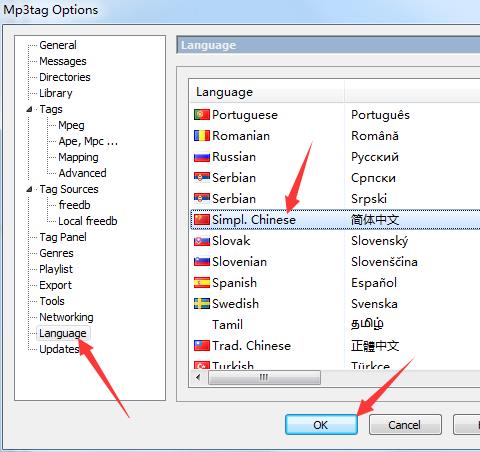Select the Mpeg tags section
The width and height of the screenshot is (480, 452).
[x=71, y=125]
